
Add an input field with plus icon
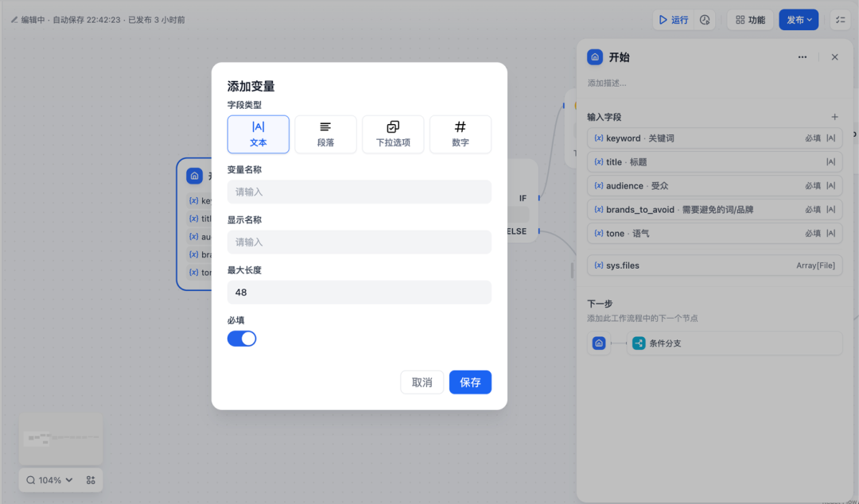(834, 117)
